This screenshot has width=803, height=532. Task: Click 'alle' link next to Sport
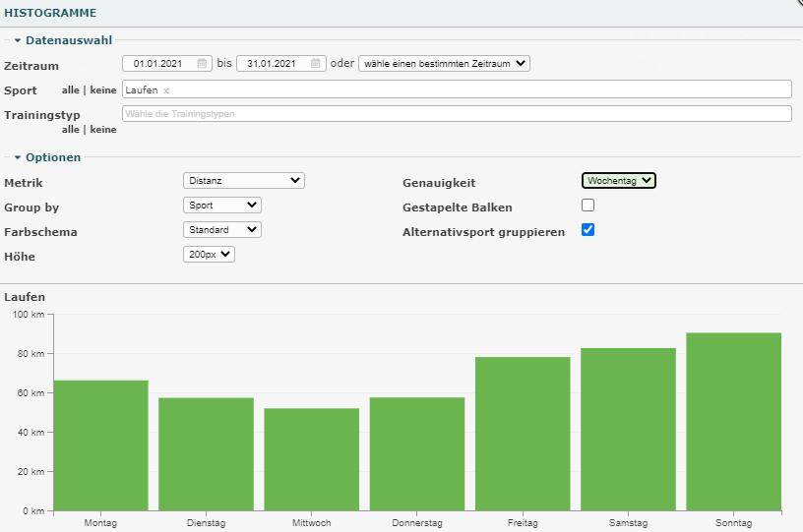(70, 90)
